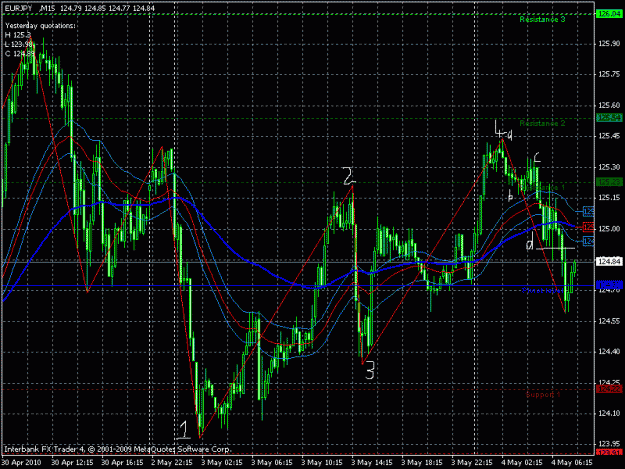Click the 125.90 price scale label
The width and height of the screenshot is (625, 469).
pos(609,43)
